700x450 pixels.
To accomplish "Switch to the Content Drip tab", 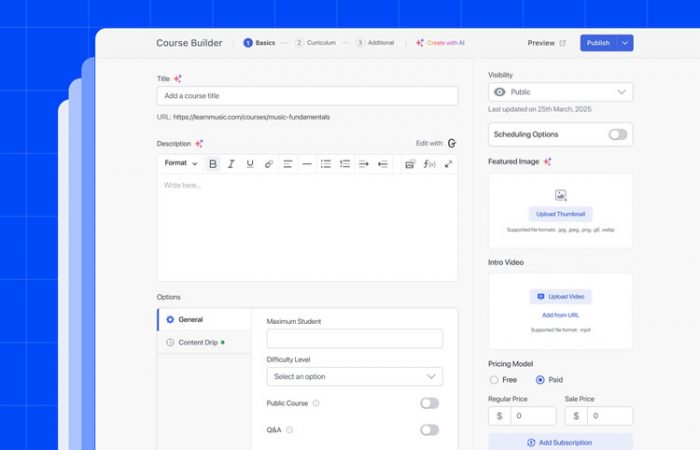I will click(x=198, y=342).
